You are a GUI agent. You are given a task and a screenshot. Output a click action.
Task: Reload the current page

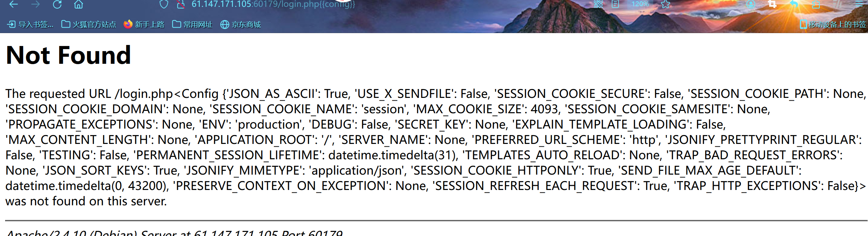[x=57, y=4]
